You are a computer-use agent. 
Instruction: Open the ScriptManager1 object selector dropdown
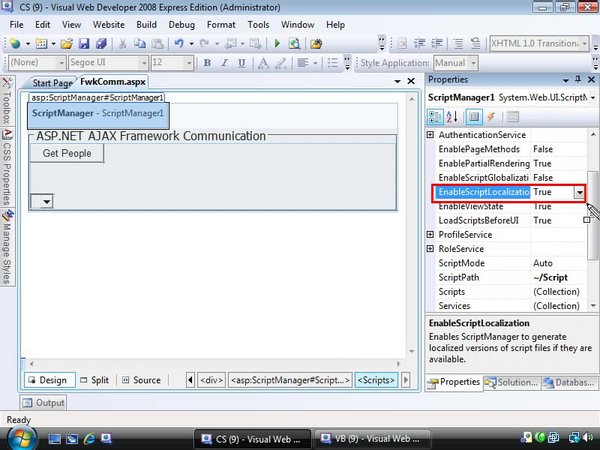coord(592,98)
